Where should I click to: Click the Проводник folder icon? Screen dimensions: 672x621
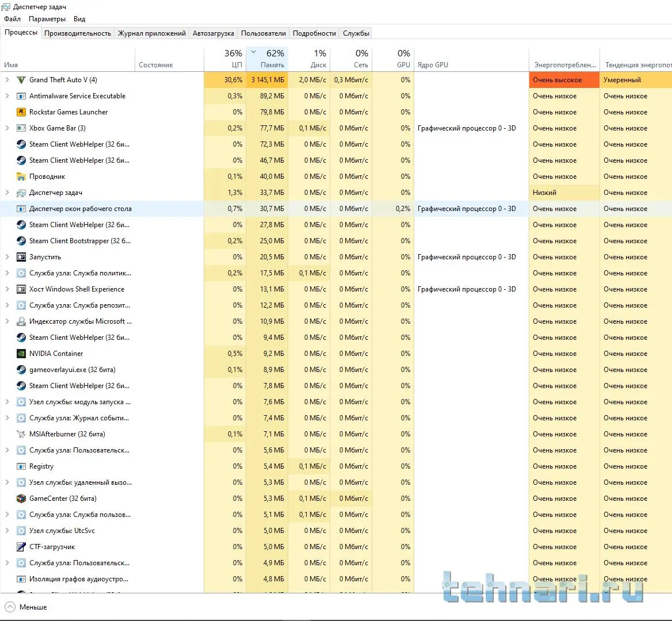click(21, 177)
